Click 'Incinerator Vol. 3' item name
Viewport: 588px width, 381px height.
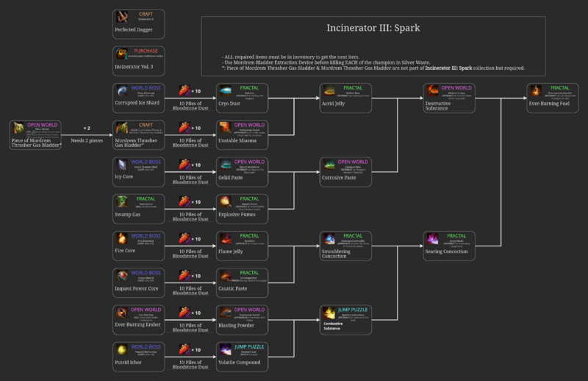point(134,66)
